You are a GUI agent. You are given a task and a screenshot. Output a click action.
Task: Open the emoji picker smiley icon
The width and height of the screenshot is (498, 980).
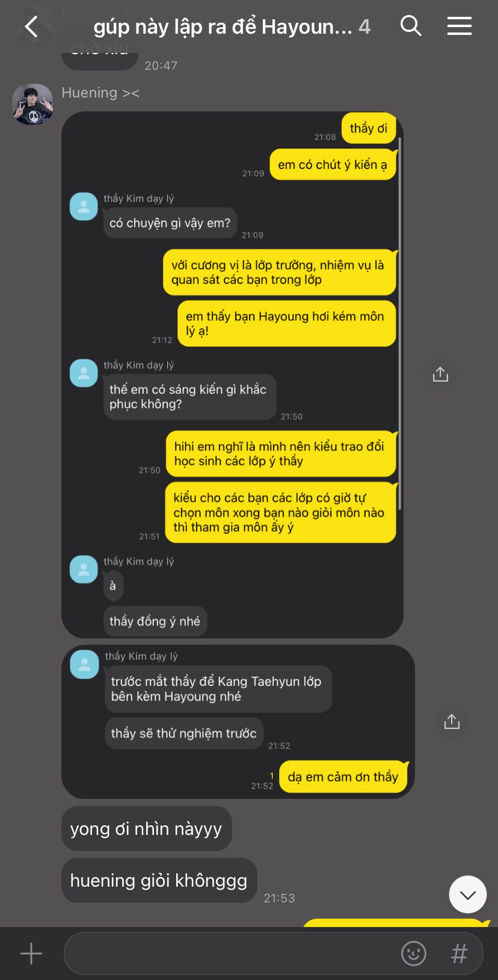(414, 954)
